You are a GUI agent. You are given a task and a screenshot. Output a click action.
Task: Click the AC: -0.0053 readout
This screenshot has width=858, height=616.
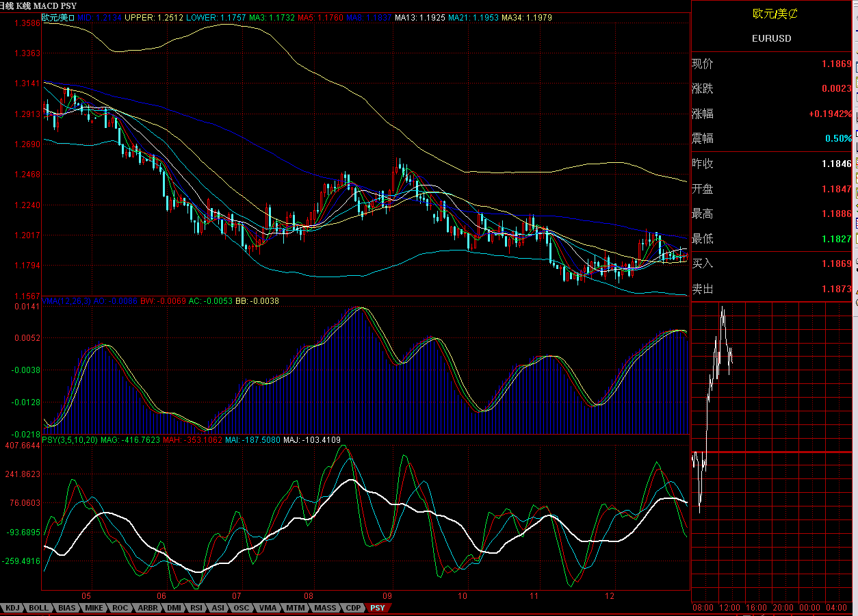[211, 300]
